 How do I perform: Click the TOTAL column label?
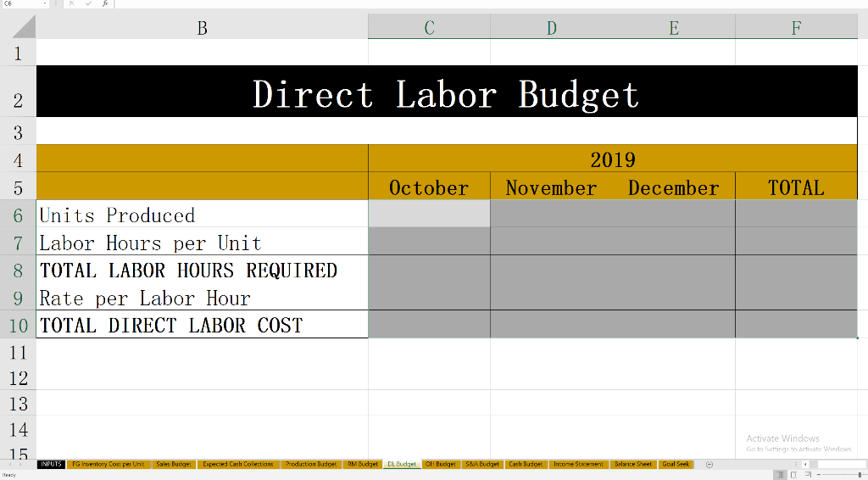coord(796,187)
